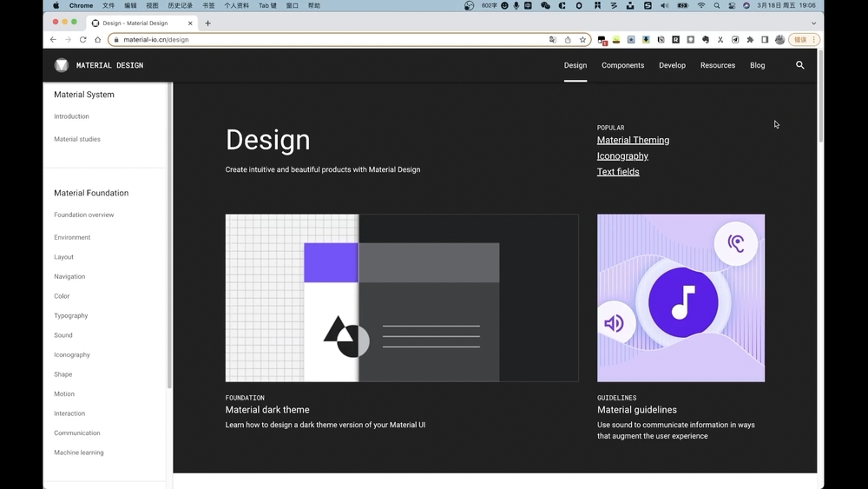Expand the tab search chevron
868x489 pixels.
click(x=813, y=23)
